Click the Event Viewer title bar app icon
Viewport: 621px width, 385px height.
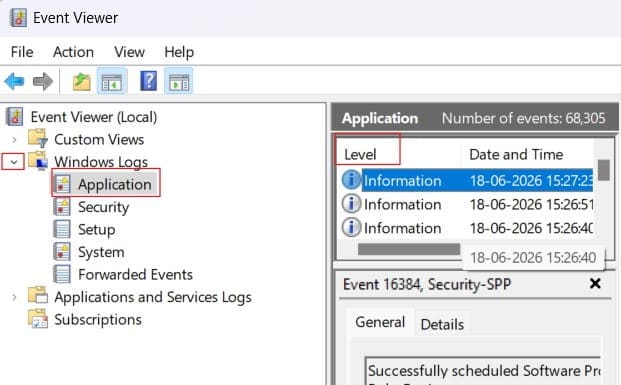[x=18, y=18]
